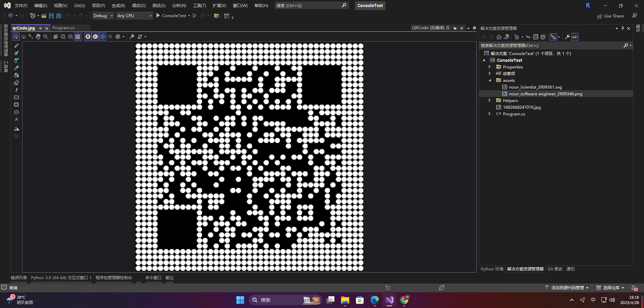Open the Any CPU platform dropdown
644x308 pixels.
(x=135, y=16)
